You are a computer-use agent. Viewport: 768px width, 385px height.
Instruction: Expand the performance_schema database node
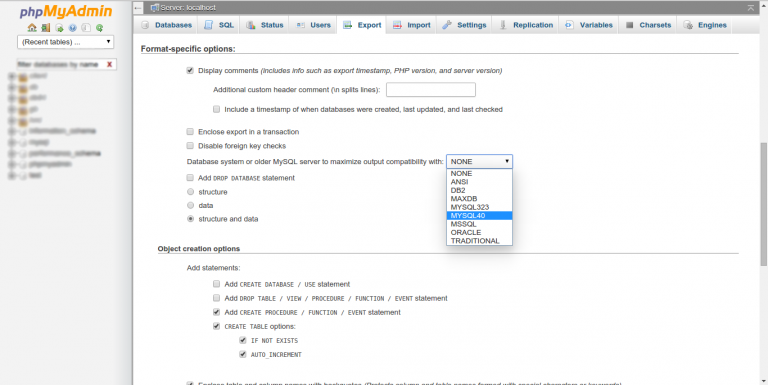pyautogui.click(x=12, y=153)
